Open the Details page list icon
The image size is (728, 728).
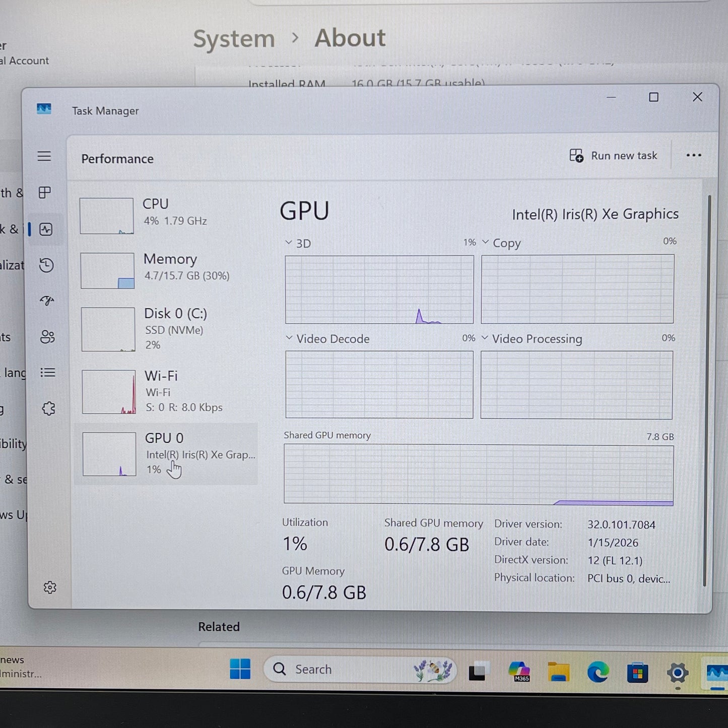tap(48, 373)
